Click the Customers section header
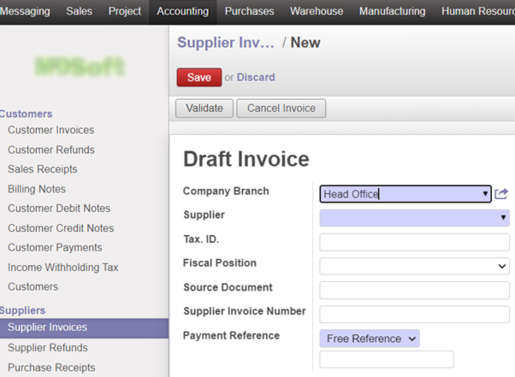This screenshot has height=377, width=515. pyautogui.click(x=26, y=114)
